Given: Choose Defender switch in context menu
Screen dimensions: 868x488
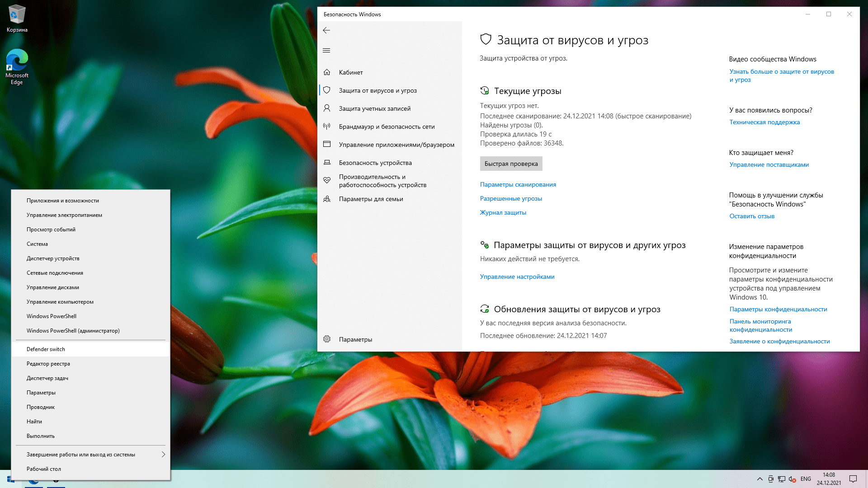Looking at the screenshot, I should pyautogui.click(x=46, y=349).
